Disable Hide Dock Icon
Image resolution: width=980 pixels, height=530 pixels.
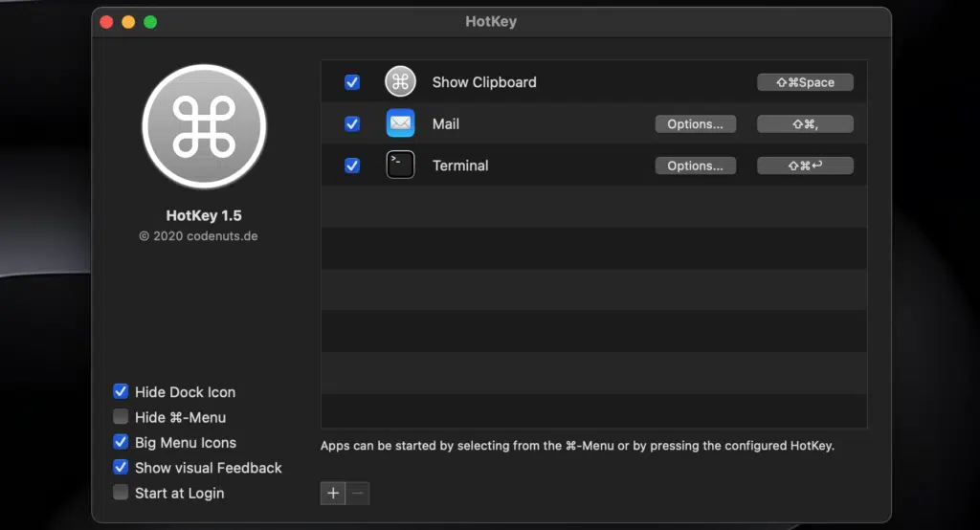(x=121, y=391)
